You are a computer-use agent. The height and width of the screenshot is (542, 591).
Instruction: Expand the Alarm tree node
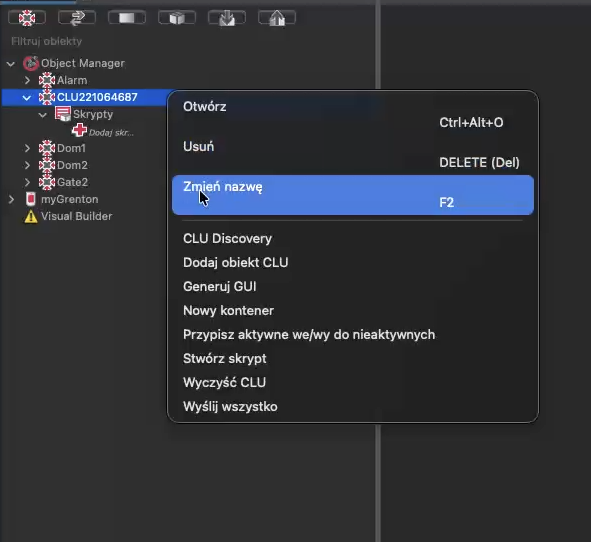(x=27, y=80)
